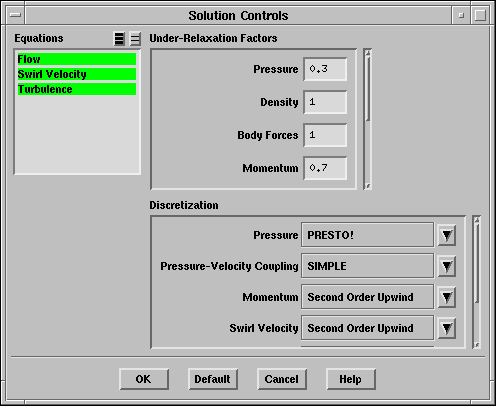Click Momentum under-relaxation input field
Screen dimensions: 496x406
(325, 168)
